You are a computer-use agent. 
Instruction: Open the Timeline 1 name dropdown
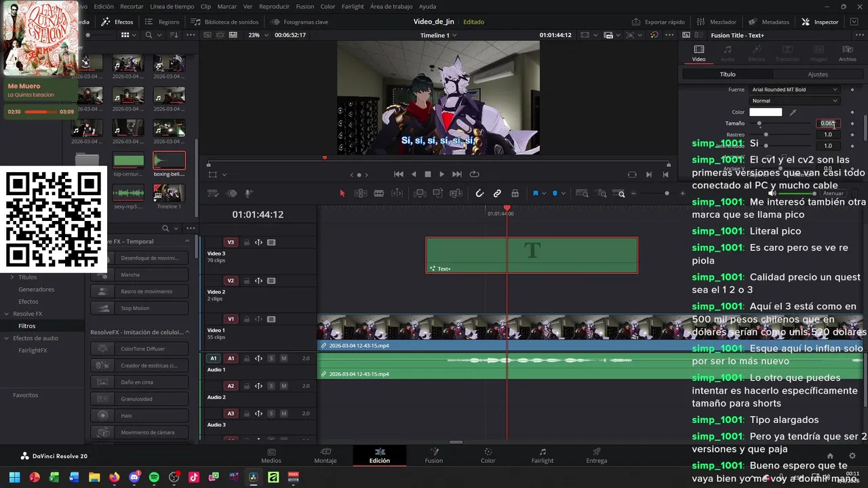click(438, 35)
